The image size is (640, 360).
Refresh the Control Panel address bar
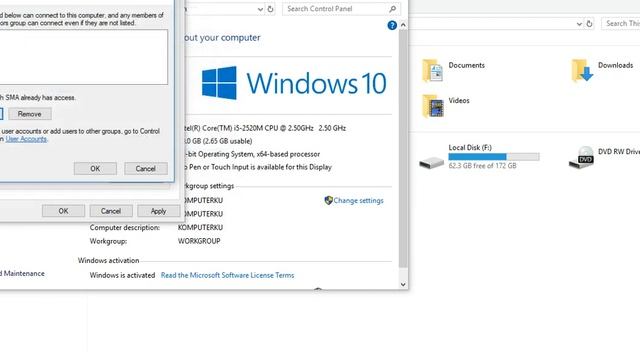270,9
